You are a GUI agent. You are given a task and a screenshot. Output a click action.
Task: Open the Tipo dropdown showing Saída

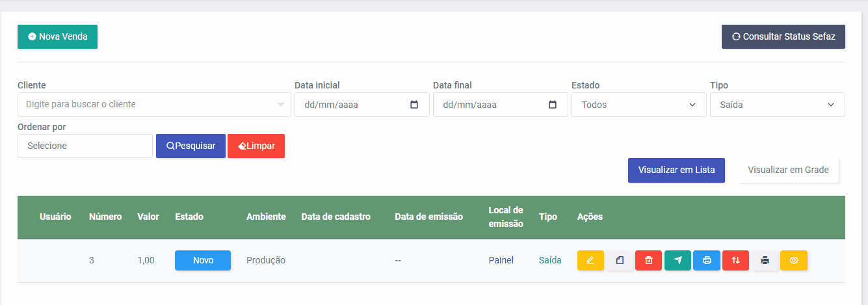pos(778,105)
